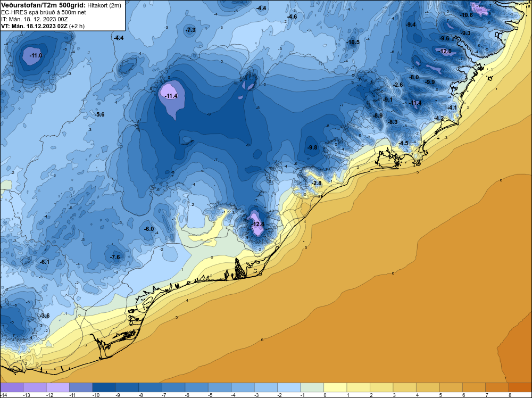Viewport: 532px width, 398px height.
Task: Click the -8.0 temperature label
Action: point(414,77)
